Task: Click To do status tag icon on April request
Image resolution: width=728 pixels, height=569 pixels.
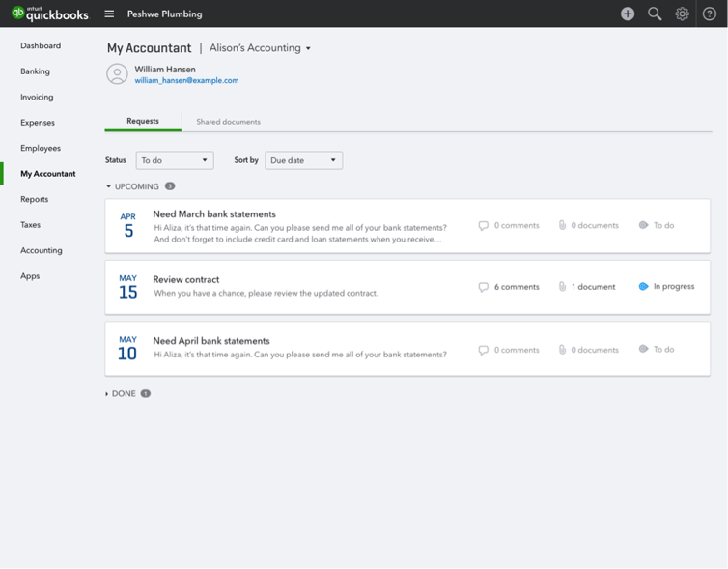Action: click(x=643, y=349)
